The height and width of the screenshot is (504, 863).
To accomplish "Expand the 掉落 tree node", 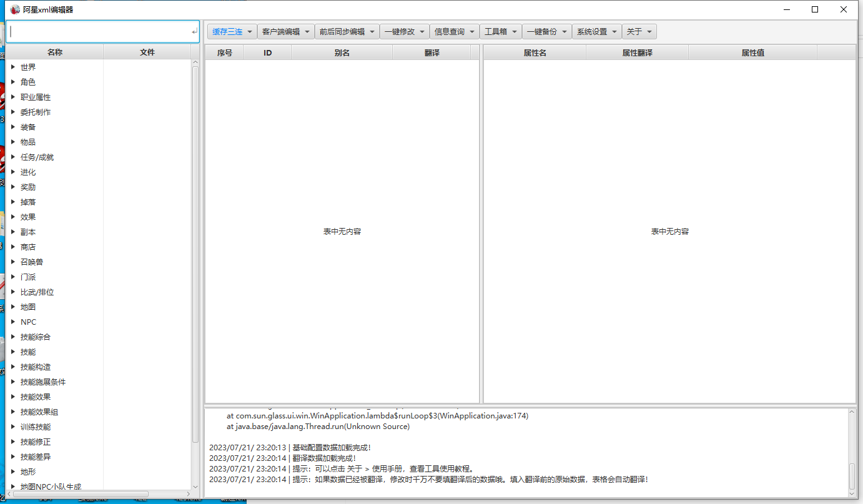I will point(12,202).
